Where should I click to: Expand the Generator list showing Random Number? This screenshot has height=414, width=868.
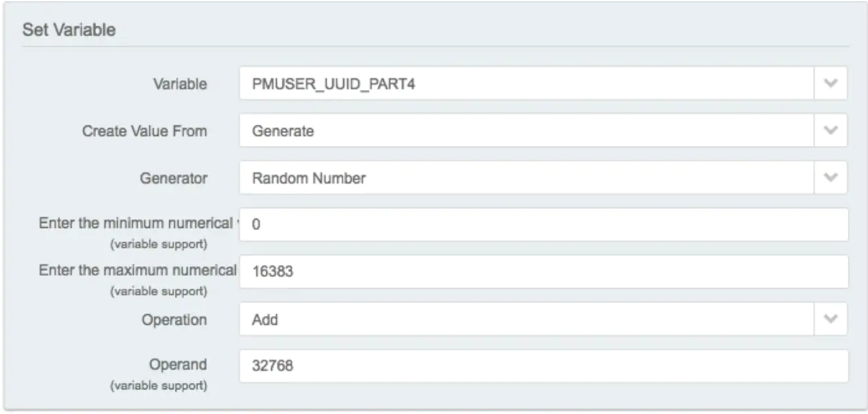tap(543, 178)
